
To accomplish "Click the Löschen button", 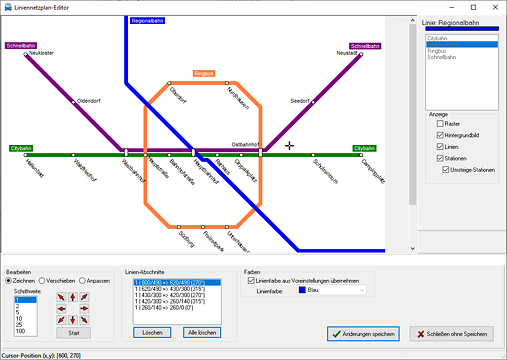I will coord(152,332).
